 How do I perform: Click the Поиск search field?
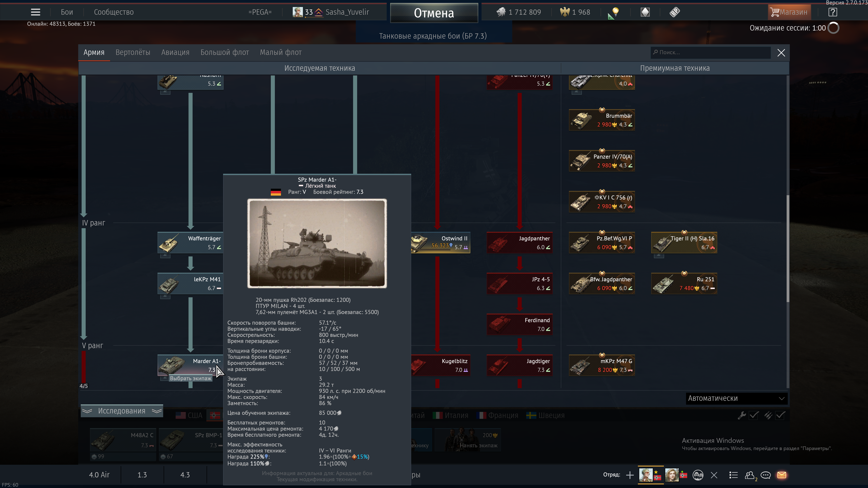(710, 52)
